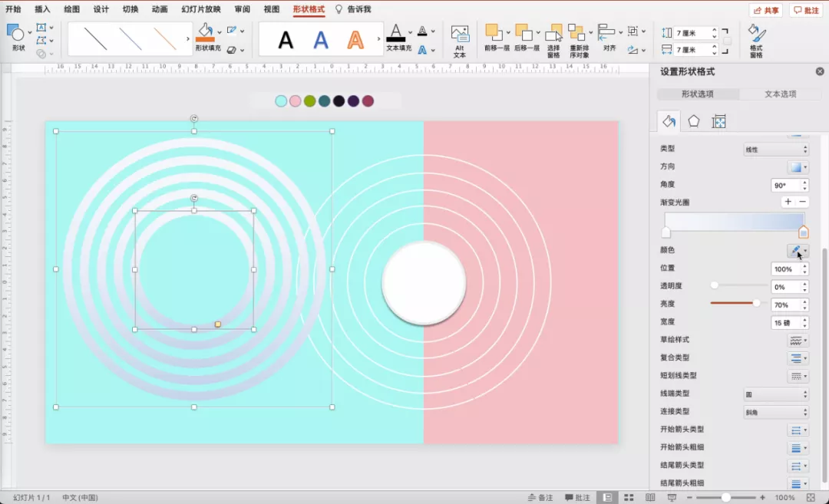Viewport: 829px width, 504px height.
Task: Remove gradient stop with the minus button
Action: pyautogui.click(x=802, y=202)
